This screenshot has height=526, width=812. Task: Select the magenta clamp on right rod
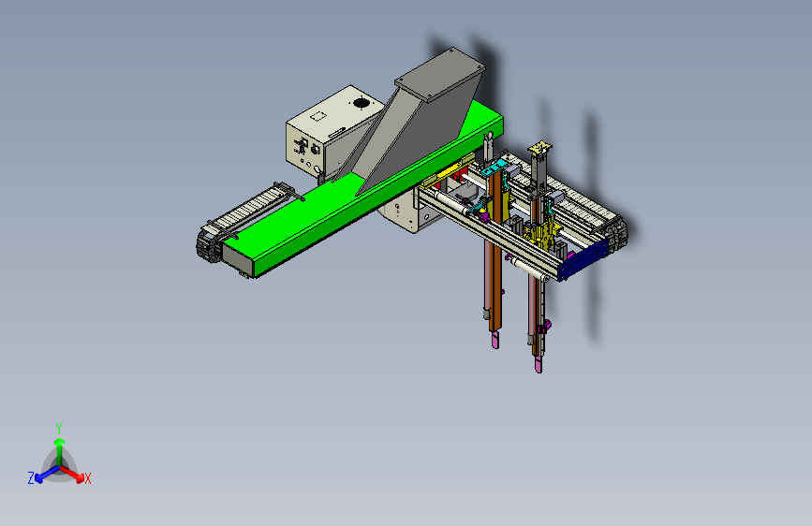[x=544, y=328]
